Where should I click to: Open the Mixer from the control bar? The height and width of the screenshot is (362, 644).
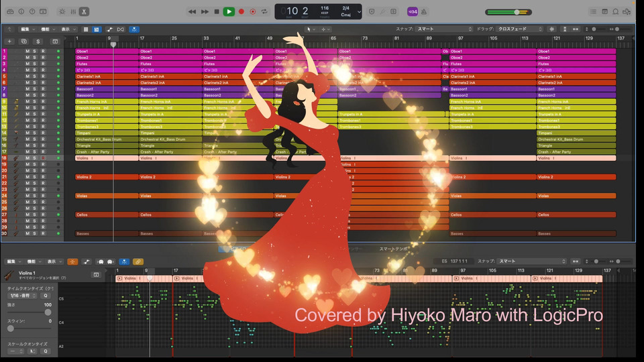(x=72, y=11)
